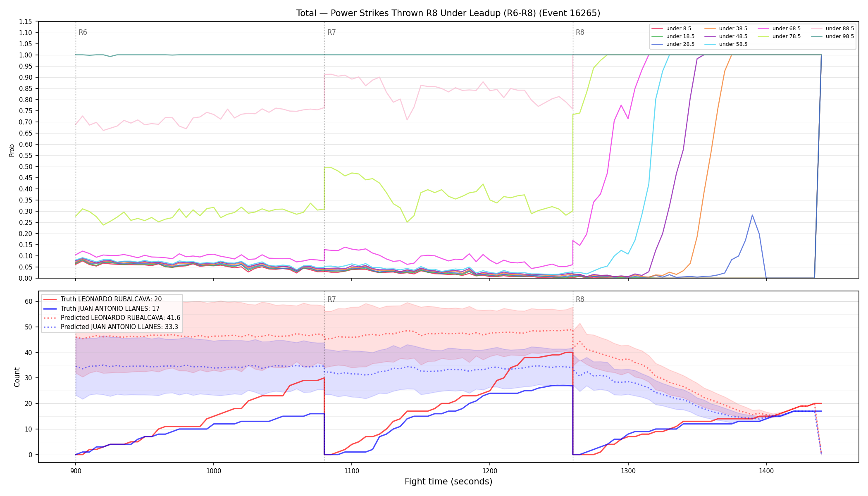Select "Predicted LEONARDO RUBALCAVA: 41.6" legend entry

121,318
